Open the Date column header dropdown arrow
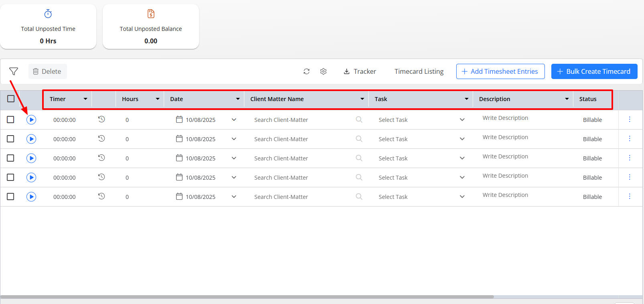Screen dimensions: 644x304 click(238, 99)
